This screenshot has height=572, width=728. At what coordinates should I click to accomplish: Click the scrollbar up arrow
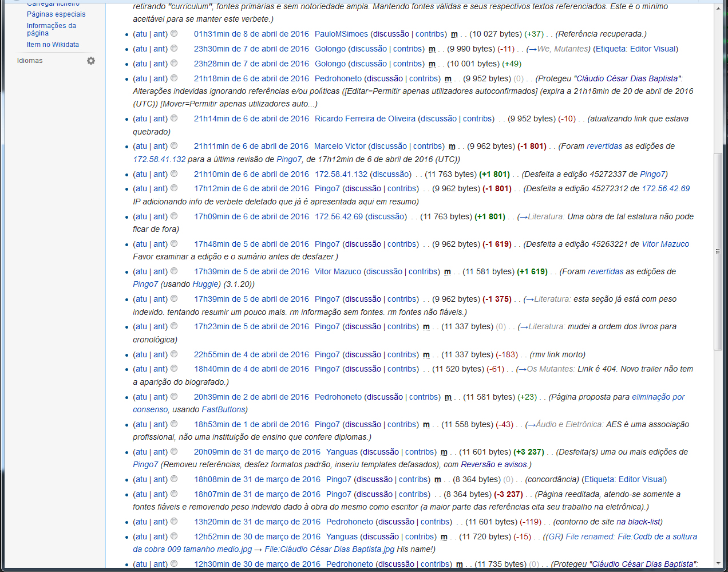point(718,9)
